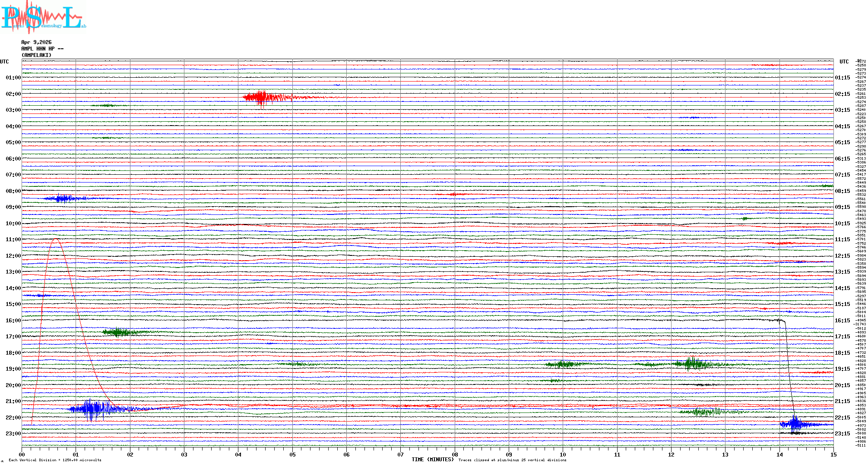868x466 pixels.
Task: Click the green event near minute 12 at 18:30
Action: pyautogui.click(x=692, y=364)
